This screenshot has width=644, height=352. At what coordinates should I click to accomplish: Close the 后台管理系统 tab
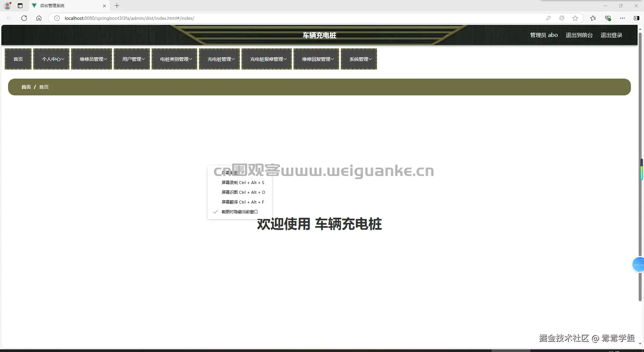[x=104, y=6]
